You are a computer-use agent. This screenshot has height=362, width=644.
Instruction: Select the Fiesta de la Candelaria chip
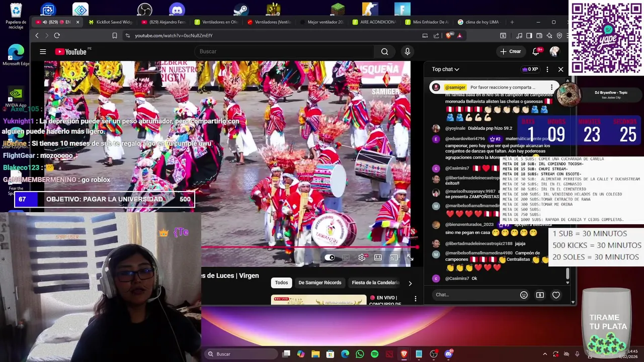pyautogui.click(x=375, y=283)
